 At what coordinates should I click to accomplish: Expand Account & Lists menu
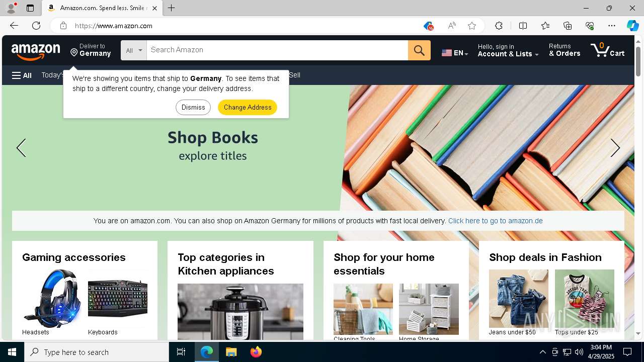pyautogui.click(x=508, y=50)
